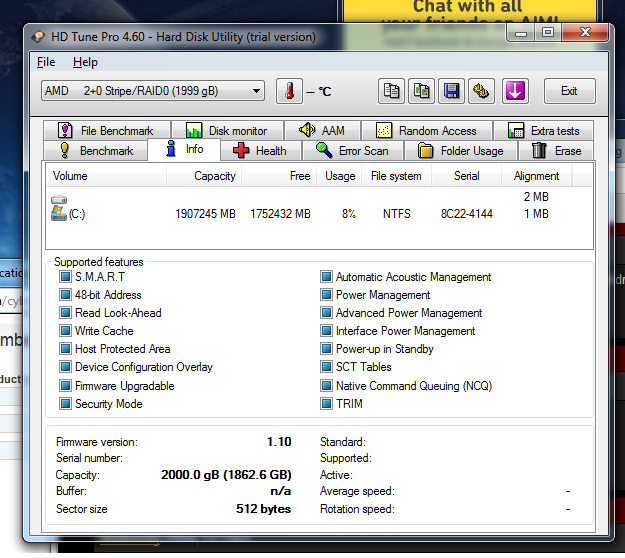This screenshot has height=558, width=625.
Task: Open the File menu
Action: [46, 62]
